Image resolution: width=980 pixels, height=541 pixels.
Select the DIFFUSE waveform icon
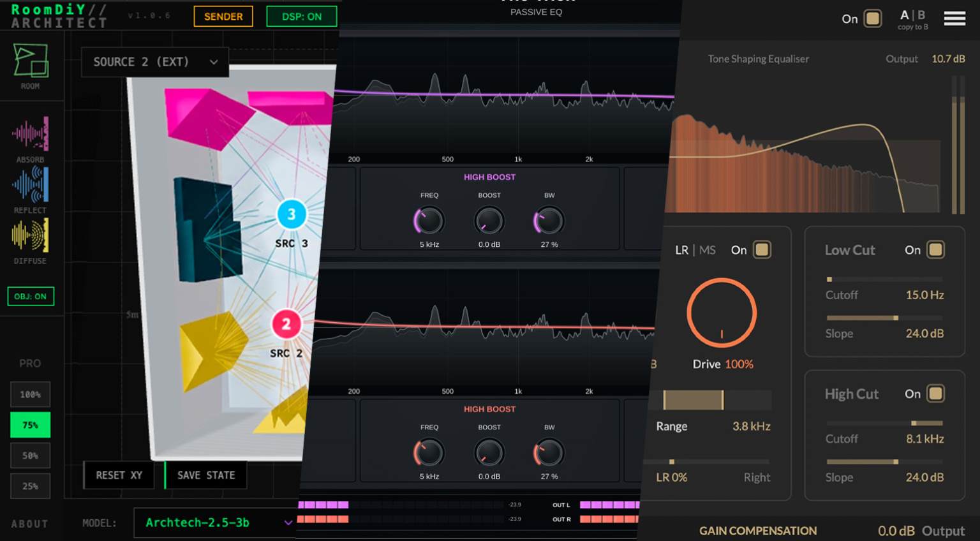click(30, 235)
